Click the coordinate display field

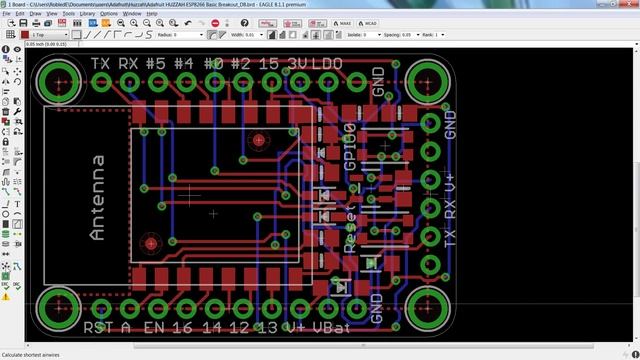52,44
